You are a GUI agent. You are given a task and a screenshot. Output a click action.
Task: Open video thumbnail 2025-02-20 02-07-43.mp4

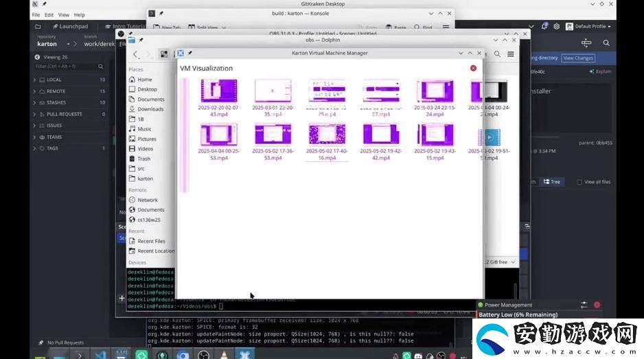[218, 91]
